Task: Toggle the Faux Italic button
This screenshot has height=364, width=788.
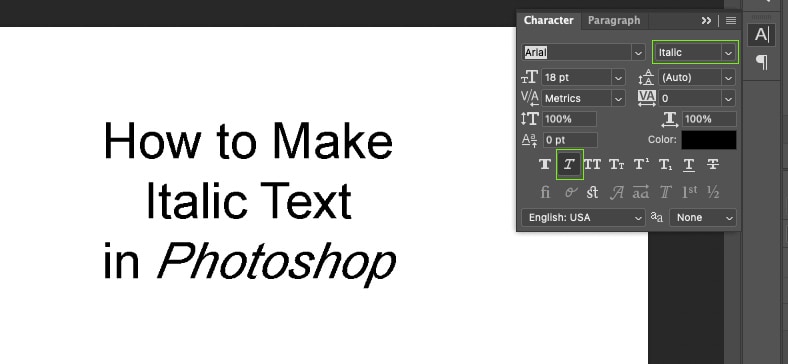Action: coord(569,164)
